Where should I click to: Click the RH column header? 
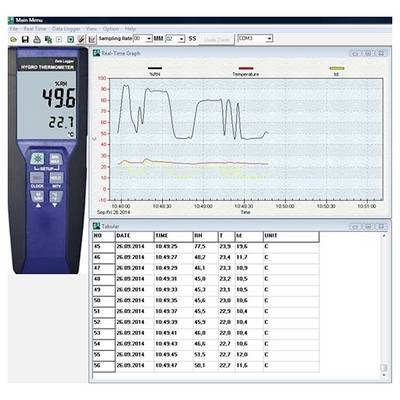[205, 236]
